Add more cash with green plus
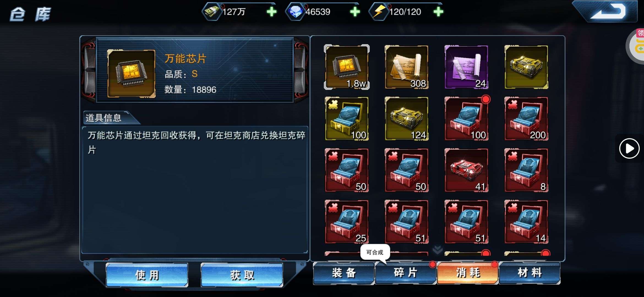The image size is (644, 297). [271, 12]
